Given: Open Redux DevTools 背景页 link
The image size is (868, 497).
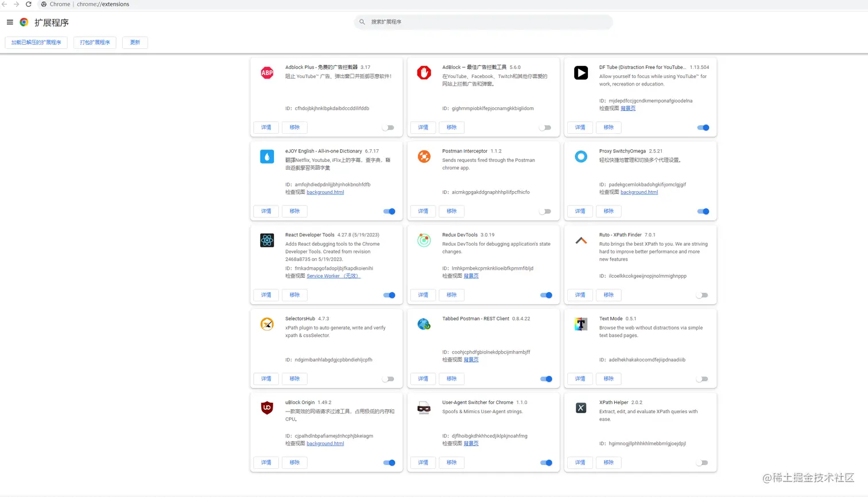Looking at the screenshot, I should [471, 276].
